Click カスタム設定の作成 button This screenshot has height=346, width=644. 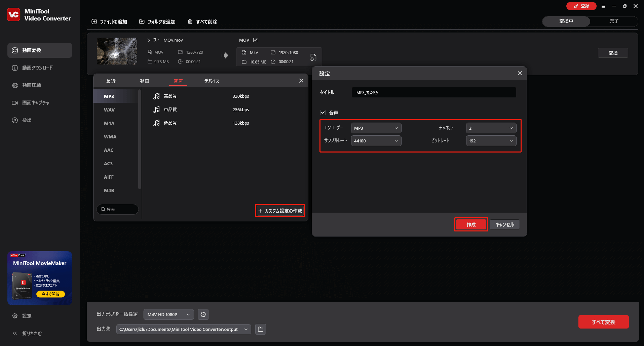coord(280,211)
